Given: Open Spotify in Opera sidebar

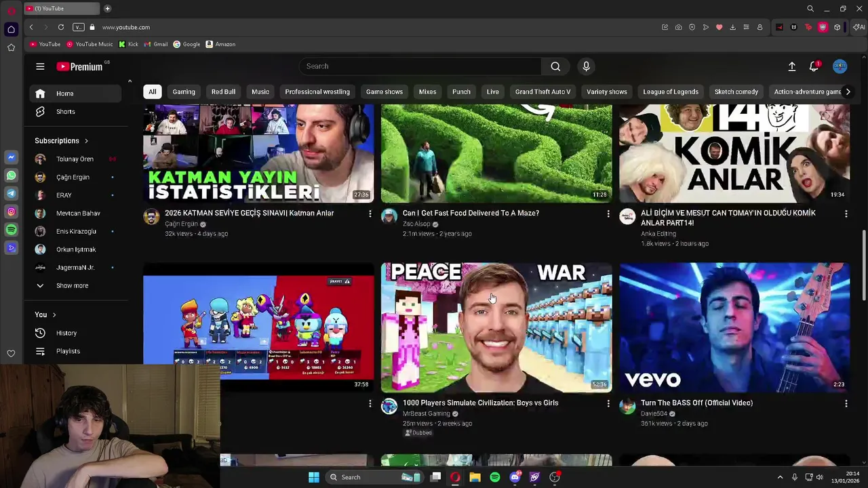Looking at the screenshot, I should pos(11,230).
